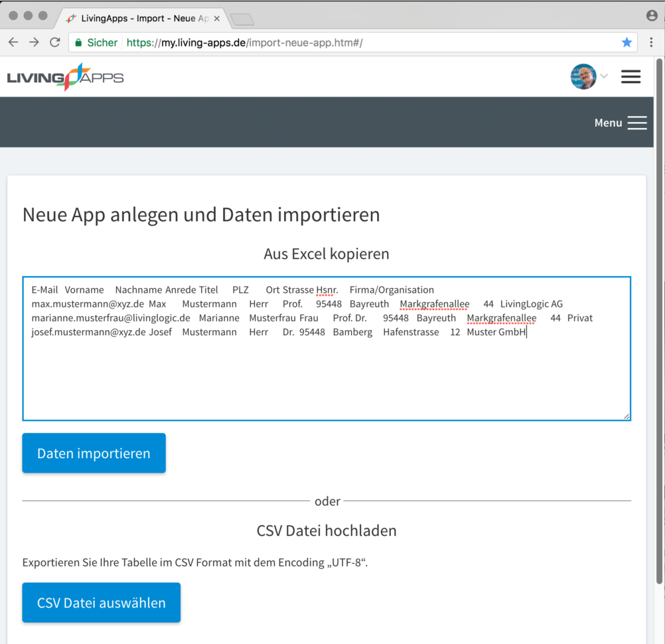Click the LivingApps logo
The width and height of the screenshot is (665, 644).
[64, 76]
